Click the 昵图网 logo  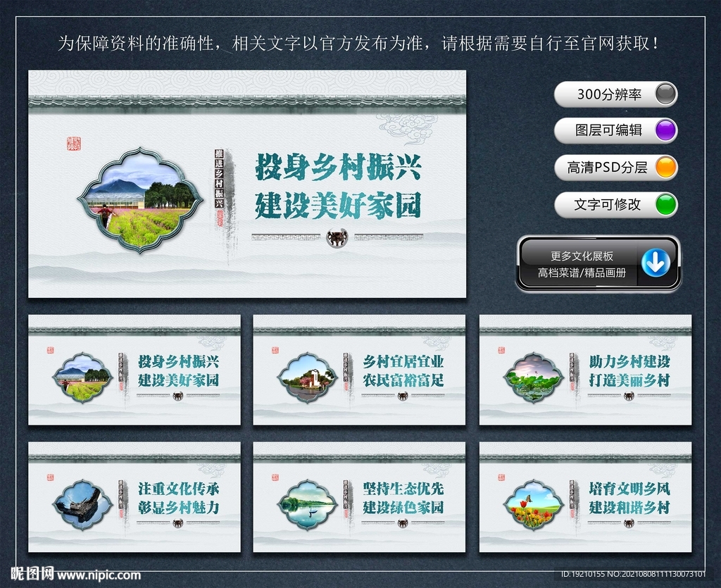click(x=32, y=574)
